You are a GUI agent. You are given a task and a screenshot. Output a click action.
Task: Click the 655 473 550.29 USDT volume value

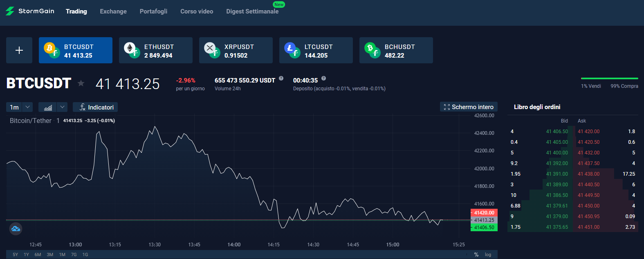[x=245, y=80]
